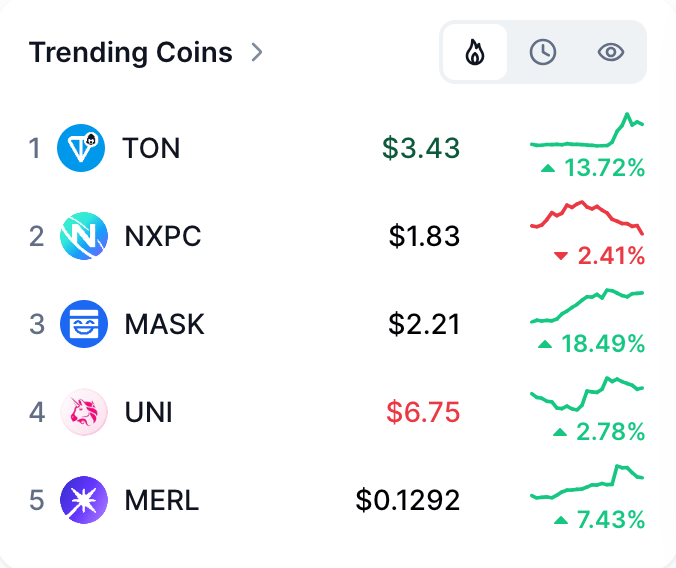Click the TON coin logo
This screenshot has height=568, width=676.
(81, 148)
